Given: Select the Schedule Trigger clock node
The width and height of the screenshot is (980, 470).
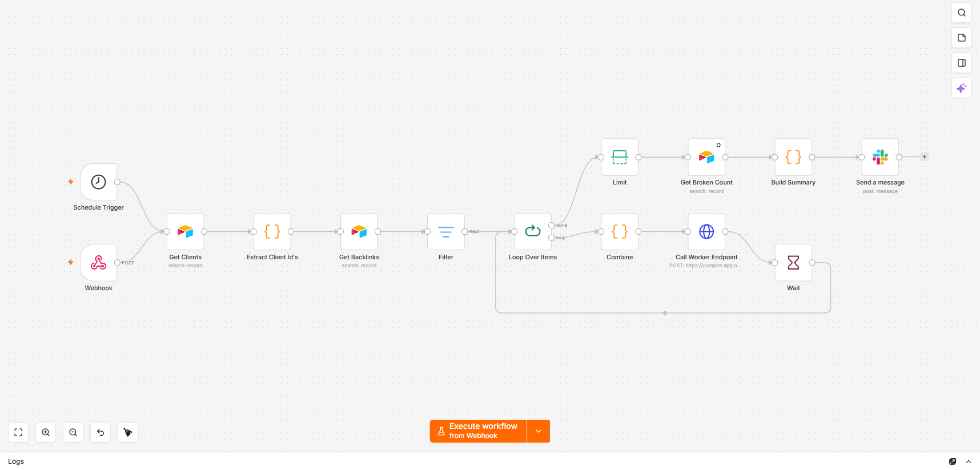Looking at the screenshot, I should pos(99,182).
